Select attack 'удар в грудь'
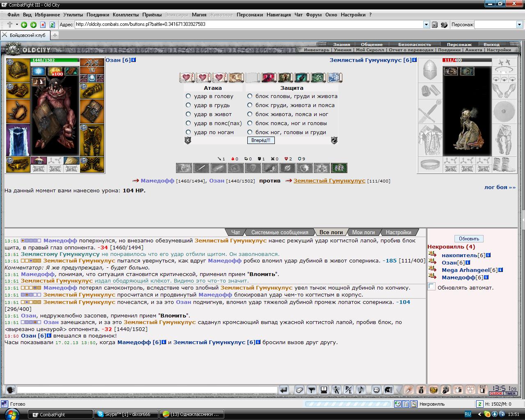 188,105
